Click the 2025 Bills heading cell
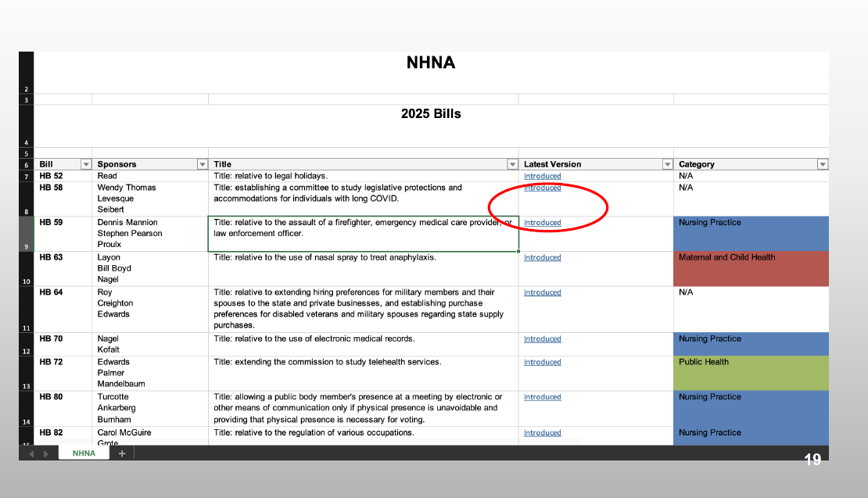The image size is (868, 498). (x=431, y=114)
